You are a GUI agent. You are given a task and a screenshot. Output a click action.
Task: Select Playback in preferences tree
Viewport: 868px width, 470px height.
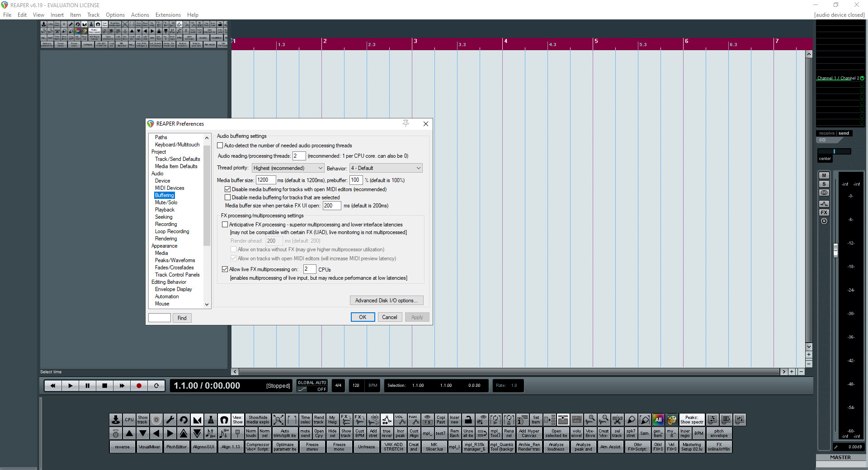(165, 210)
